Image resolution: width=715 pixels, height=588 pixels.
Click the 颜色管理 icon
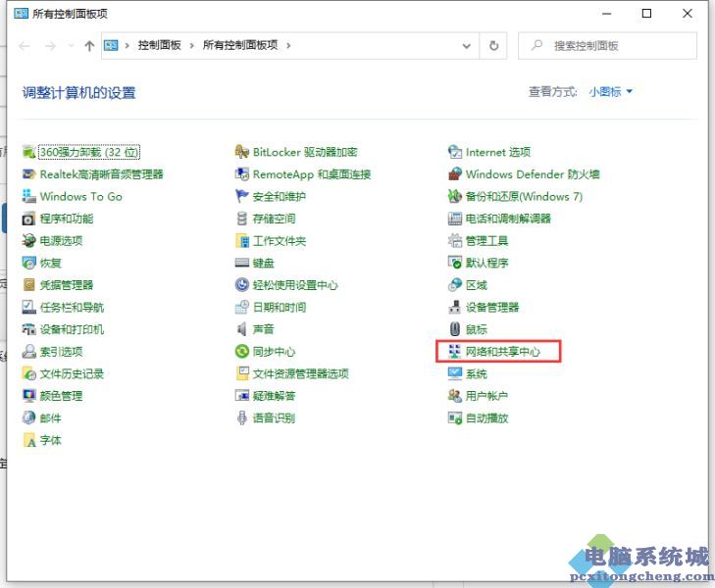tap(29, 396)
